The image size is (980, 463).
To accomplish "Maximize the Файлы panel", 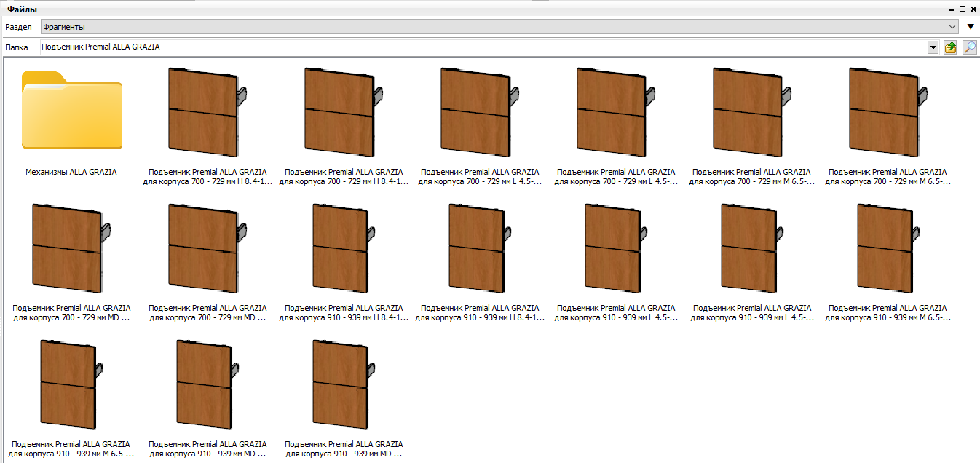I will coord(963,9).
